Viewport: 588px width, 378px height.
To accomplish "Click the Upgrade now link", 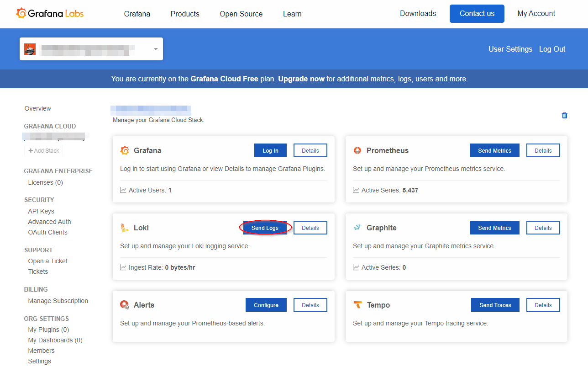I will (x=301, y=79).
